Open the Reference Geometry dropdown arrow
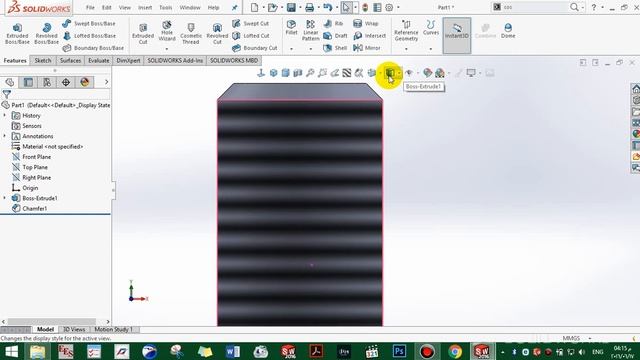The image size is (640, 360). (406, 49)
